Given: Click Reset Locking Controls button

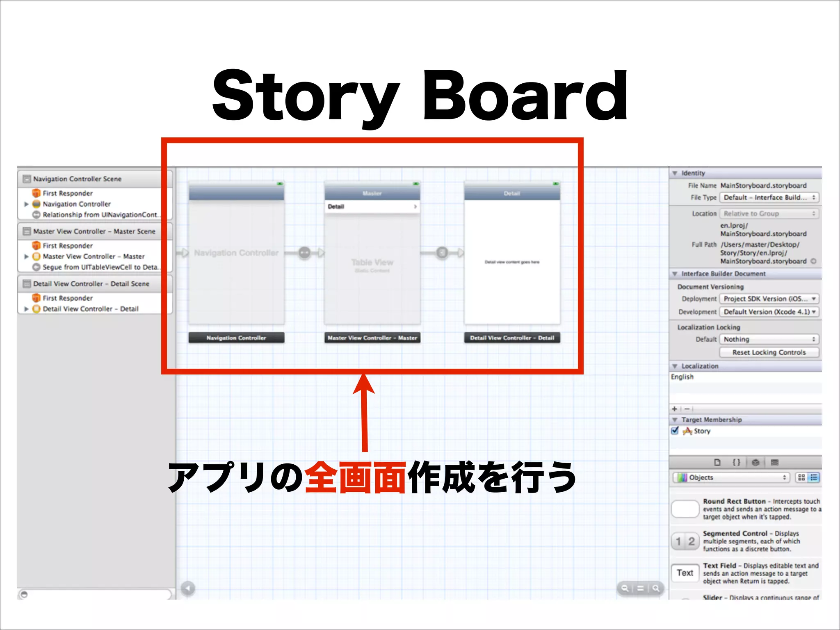Looking at the screenshot, I should click(x=769, y=352).
